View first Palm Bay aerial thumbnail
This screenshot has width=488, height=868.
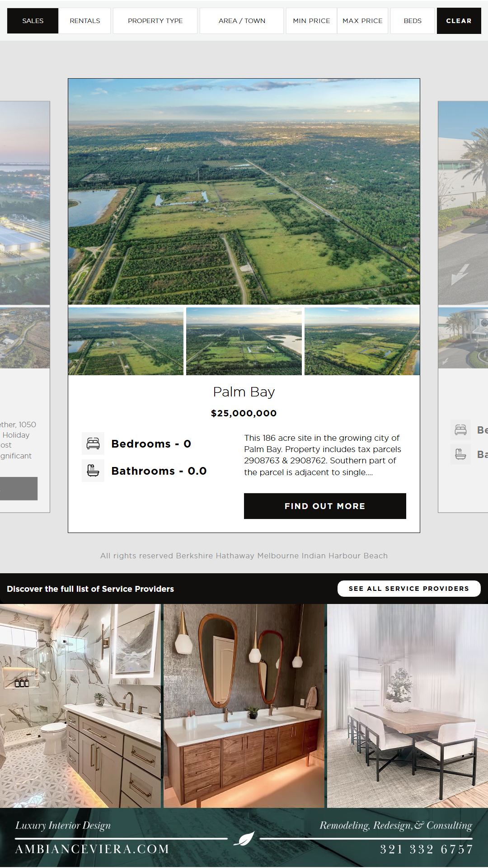coord(126,341)
